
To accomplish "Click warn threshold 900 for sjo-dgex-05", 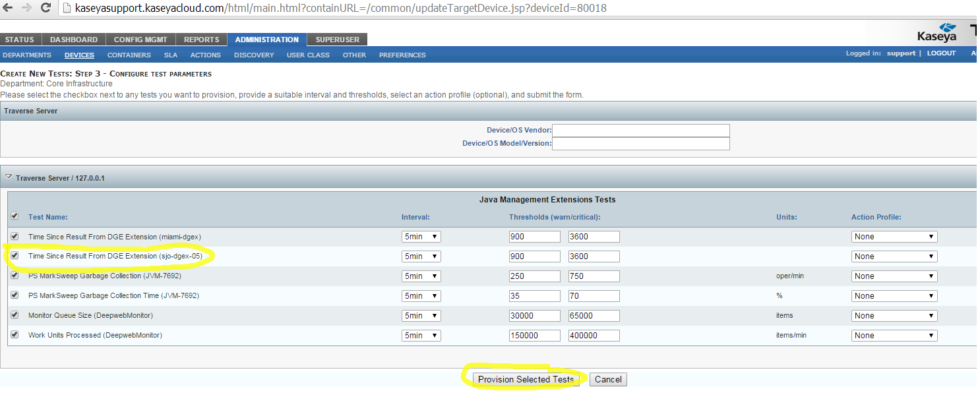I will (535, 257).
